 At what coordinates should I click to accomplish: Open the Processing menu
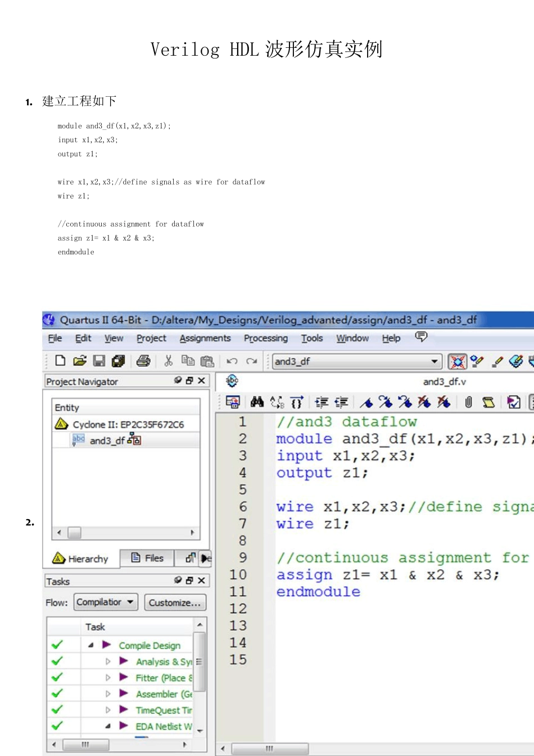266,338
